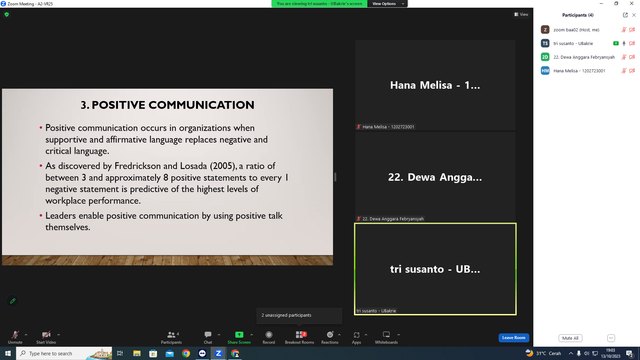Open the View Options dropdown

tap(387, 4)
